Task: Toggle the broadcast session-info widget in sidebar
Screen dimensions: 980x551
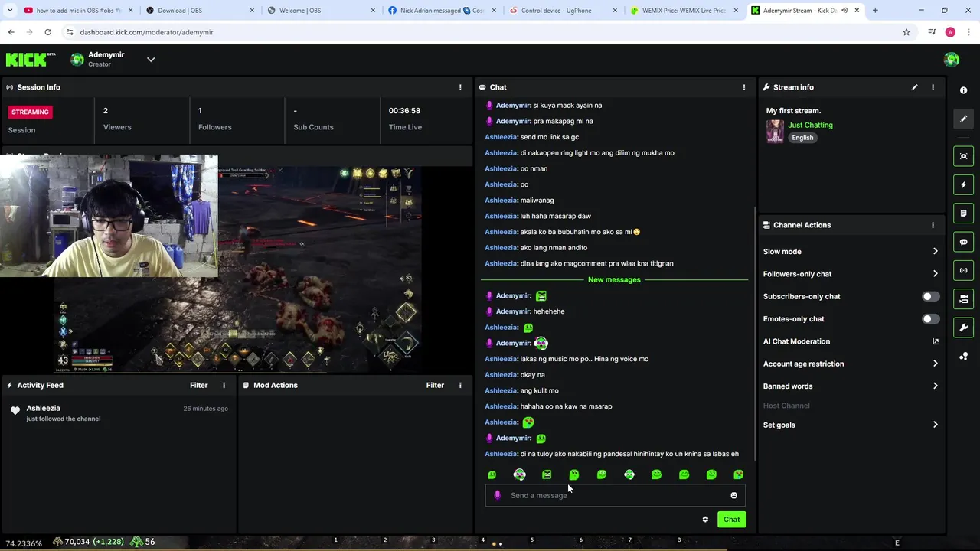Action: 963,270
